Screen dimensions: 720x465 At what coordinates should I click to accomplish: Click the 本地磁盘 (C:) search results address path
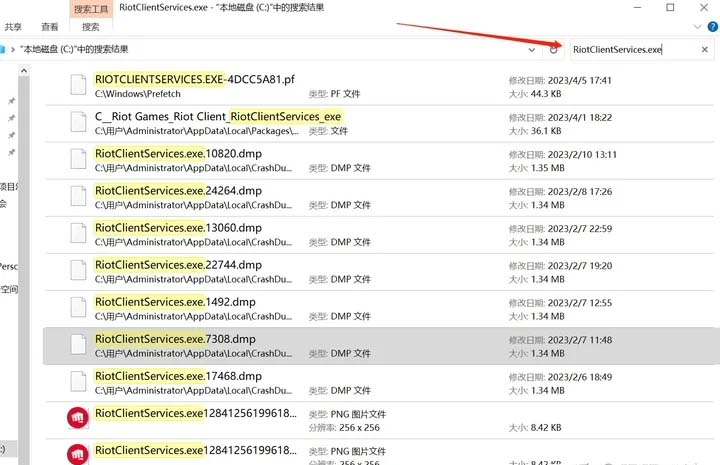click(74, 49)
